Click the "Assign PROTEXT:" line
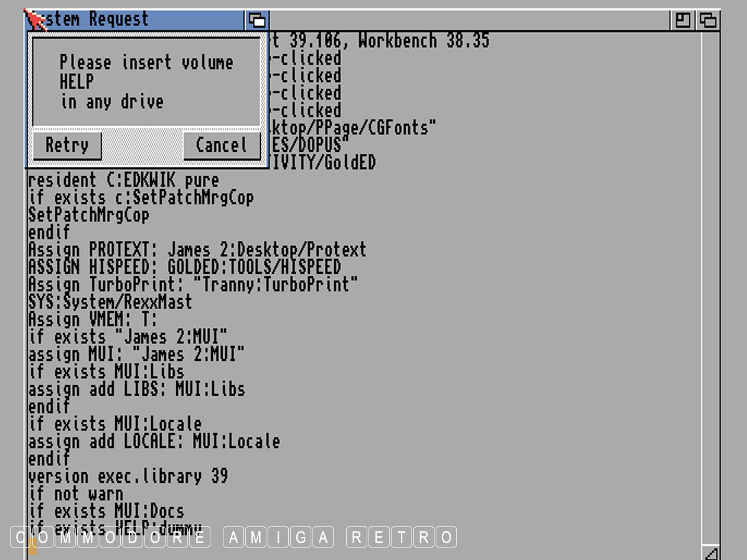The height and width of the screenshot is (560, 747). 197,250
